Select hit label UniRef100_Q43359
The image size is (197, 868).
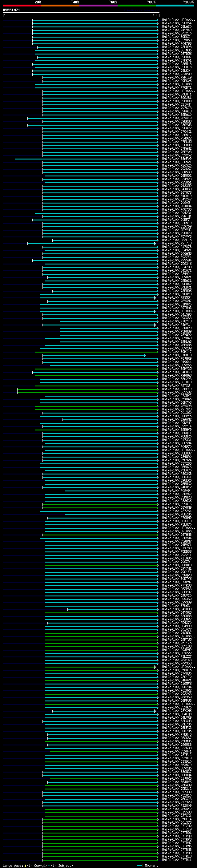click(x=177, y=186)
